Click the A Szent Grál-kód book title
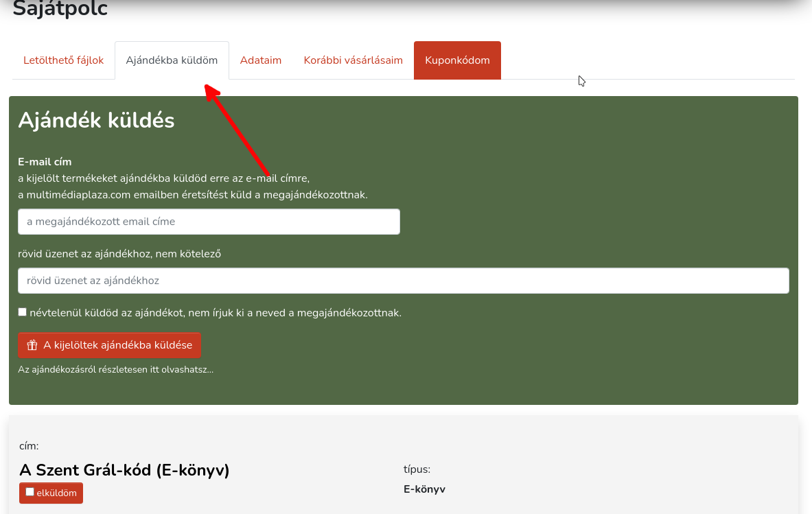Image resolution: width=812 pixels, height=514 pixels. coord(124,470)
